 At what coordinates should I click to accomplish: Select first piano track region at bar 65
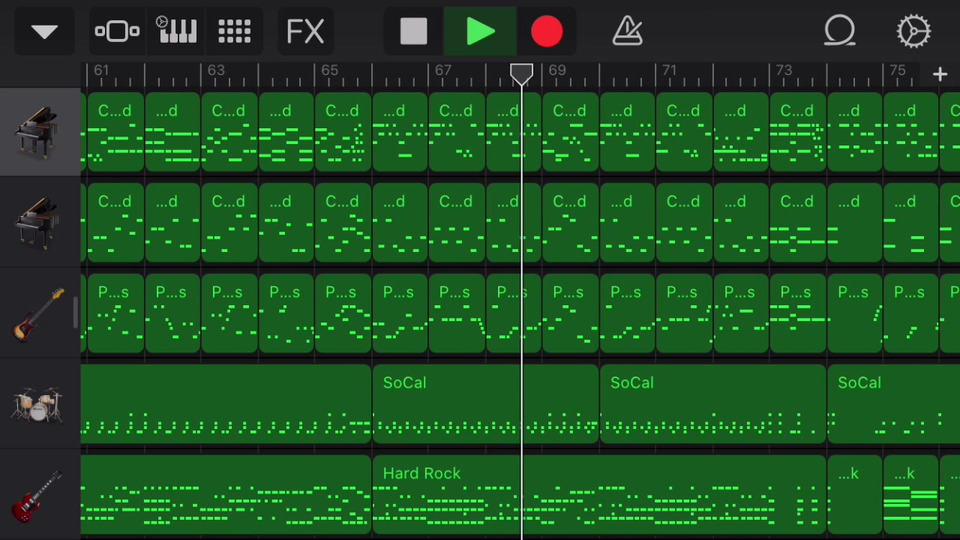343,132
